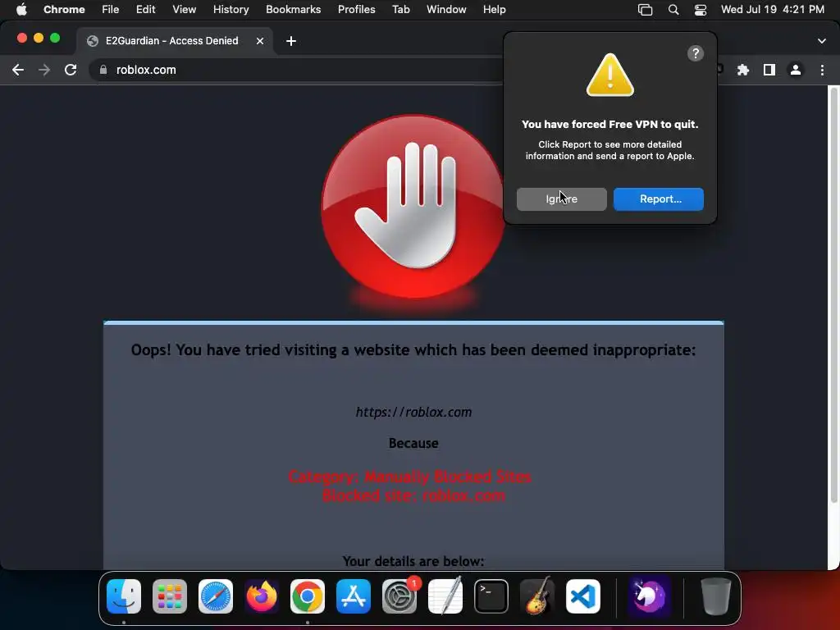Open the Profiles menu
This screenshot has width=840, height=630.
tap(356, 10)
